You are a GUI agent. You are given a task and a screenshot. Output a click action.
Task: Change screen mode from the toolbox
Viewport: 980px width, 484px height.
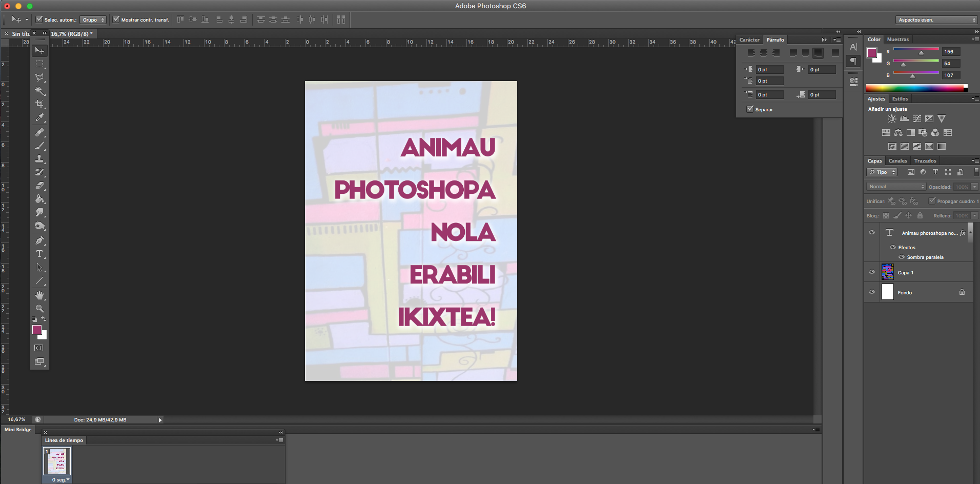coord(39,361)
